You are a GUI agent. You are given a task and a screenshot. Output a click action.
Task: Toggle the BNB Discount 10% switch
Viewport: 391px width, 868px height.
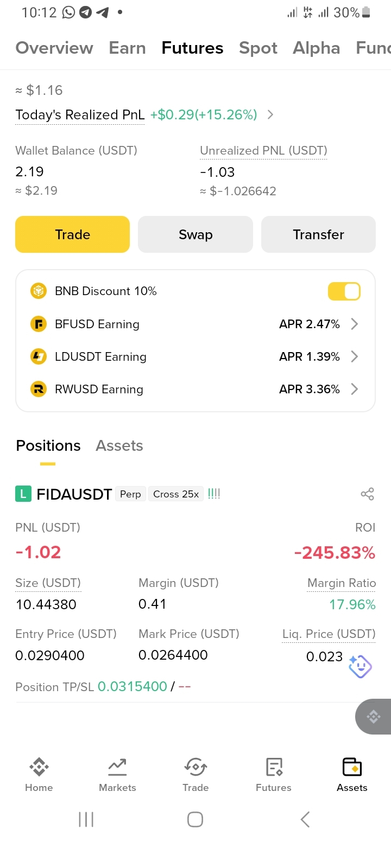344,291
